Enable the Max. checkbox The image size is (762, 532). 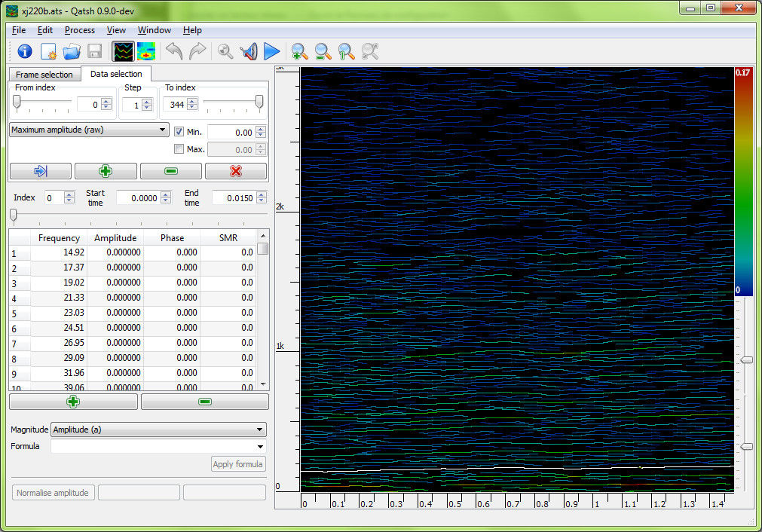pyautogui.click(x=179, y=149)
